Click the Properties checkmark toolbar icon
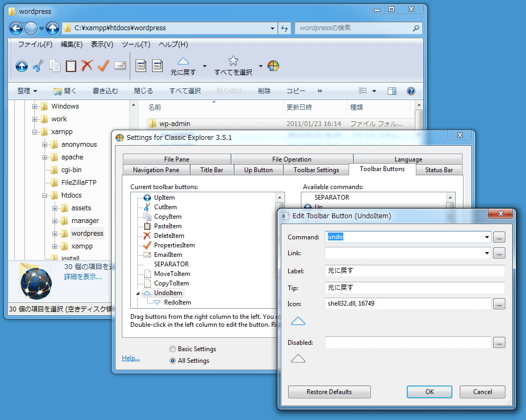The image size is (526, 420). click(x=103, y=66)
